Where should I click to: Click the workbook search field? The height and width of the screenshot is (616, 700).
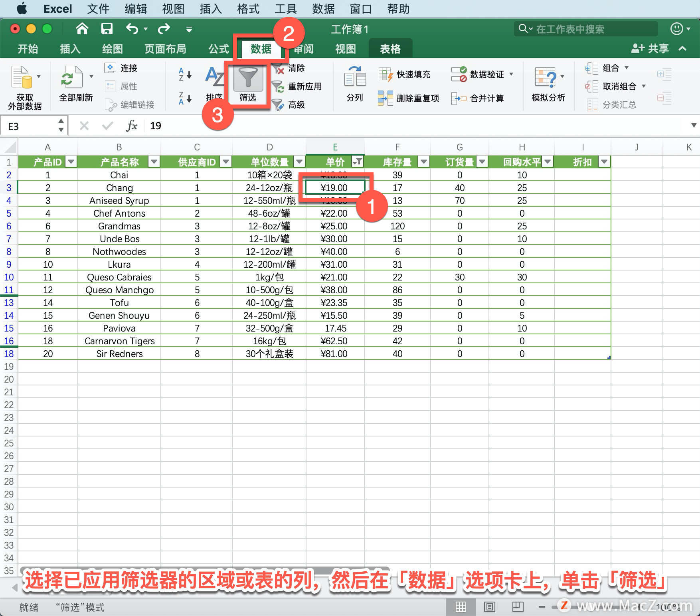585,29
